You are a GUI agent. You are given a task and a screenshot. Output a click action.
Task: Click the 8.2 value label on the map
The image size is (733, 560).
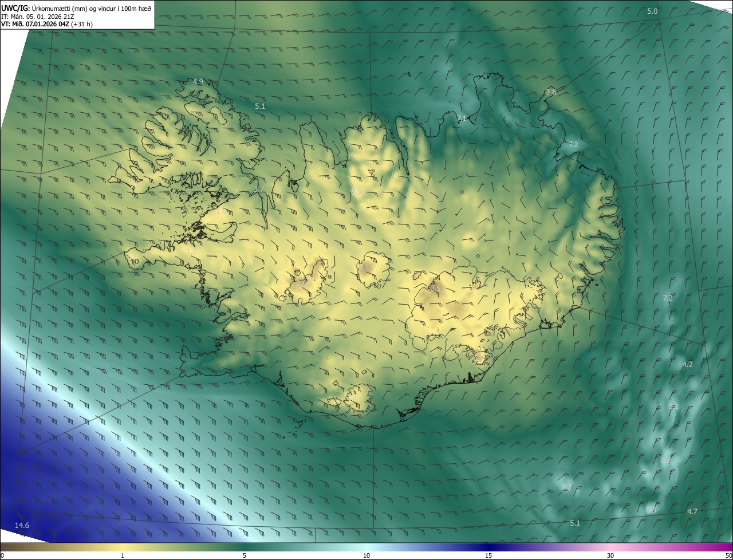pyautogui.click(x=566, y=487)
